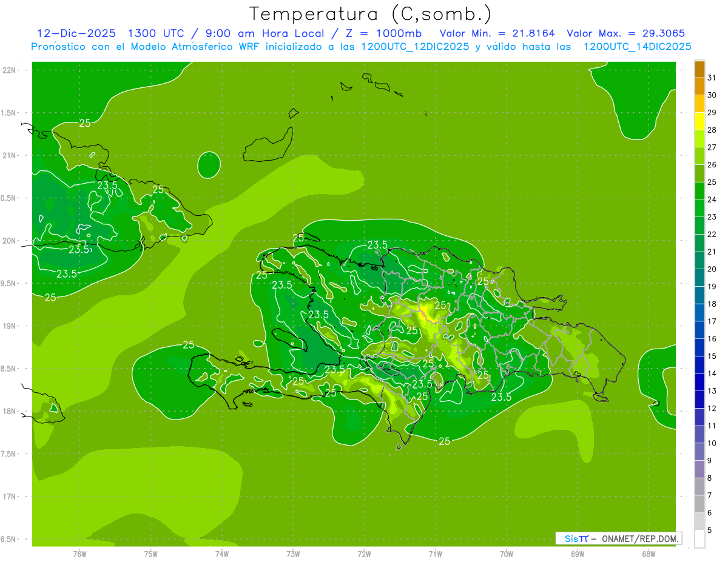Click the lime 26–27 colorbar swatch
The width and height of the screenshot is (728, 562).
click(699, 156)
